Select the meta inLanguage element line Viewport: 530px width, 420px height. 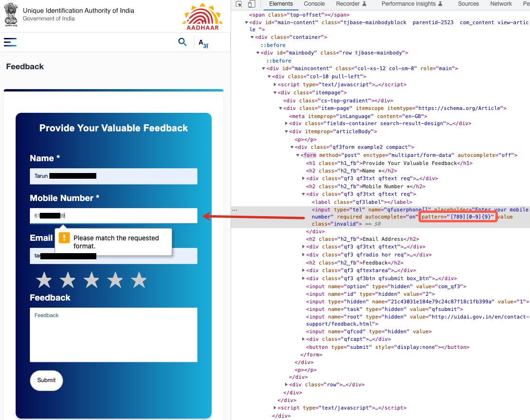click(358, 117)
